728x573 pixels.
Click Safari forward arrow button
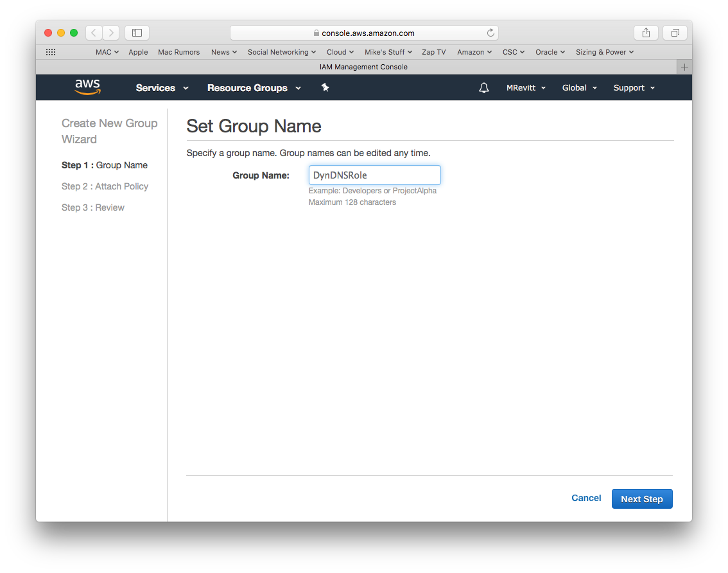(x=111, y=33)
